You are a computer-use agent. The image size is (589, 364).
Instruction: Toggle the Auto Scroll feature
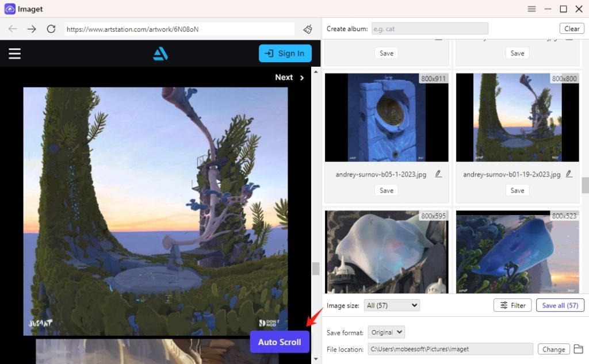point(280,342)
